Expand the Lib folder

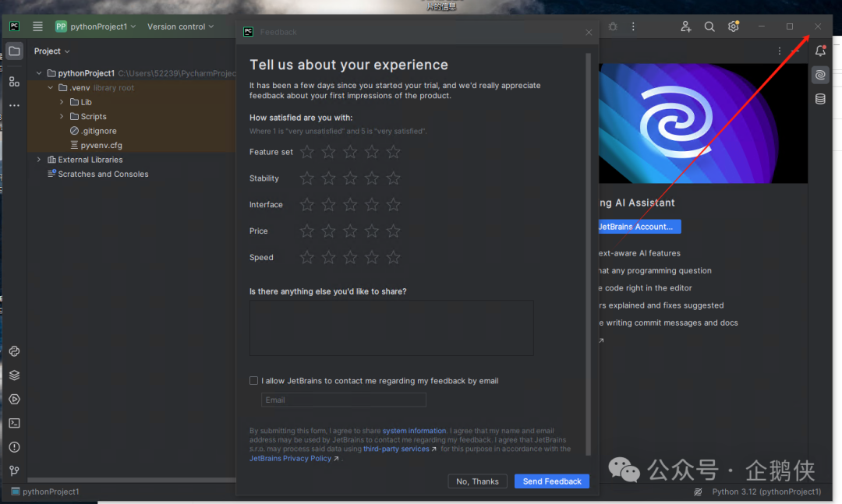click(x=62, y=102)
